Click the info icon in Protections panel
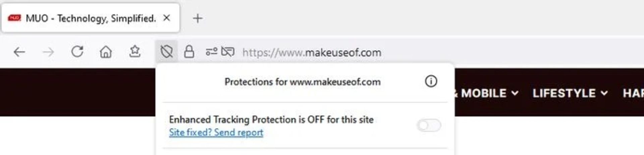Viewport: 644px width, 155px height. coord(431,81)
